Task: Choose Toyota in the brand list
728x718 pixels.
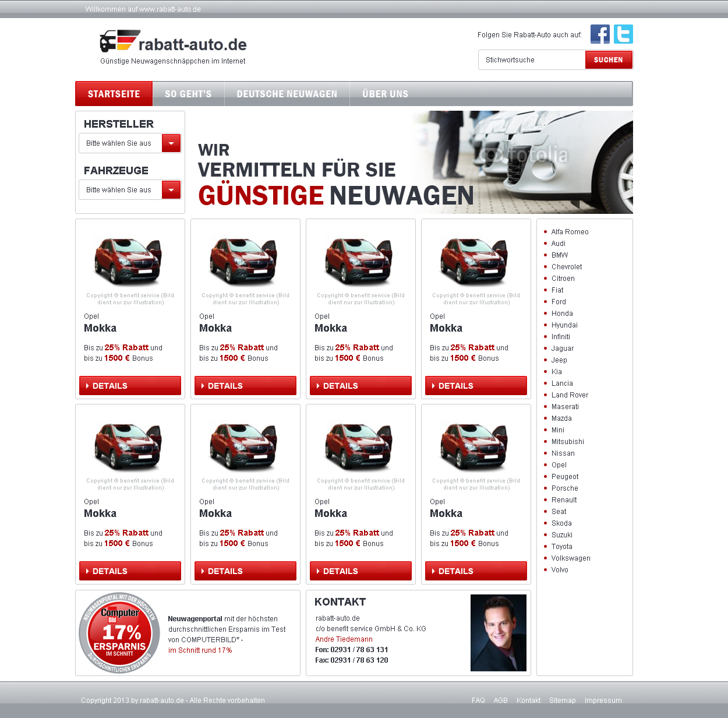Action: pos(562,547)
